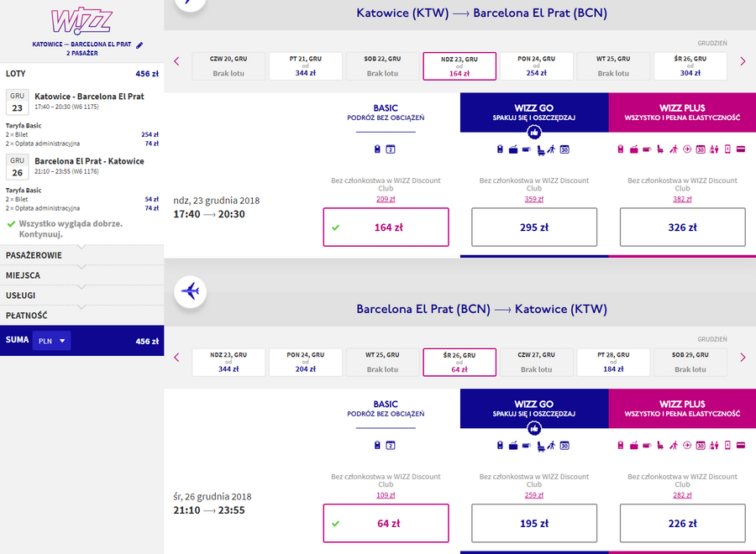Image resolution: width=756 pixels, height=554 pixels.
Task: Open the Wizz Air logo homepage
Action: pos(81,21)
